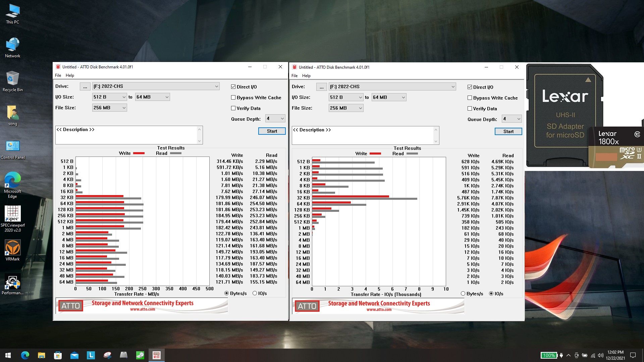The width and height of the screenshot is (644, 362).
Task: Launch SPECviewperf 2020 v2.0 shortcut
Action: pos(13,219)
